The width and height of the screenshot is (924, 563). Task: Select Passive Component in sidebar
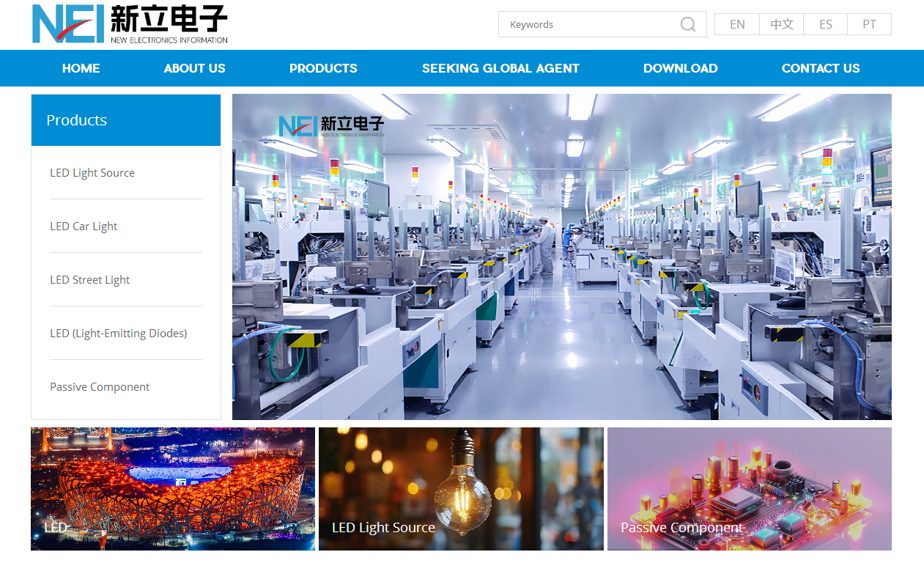click(x=99, y=386)
